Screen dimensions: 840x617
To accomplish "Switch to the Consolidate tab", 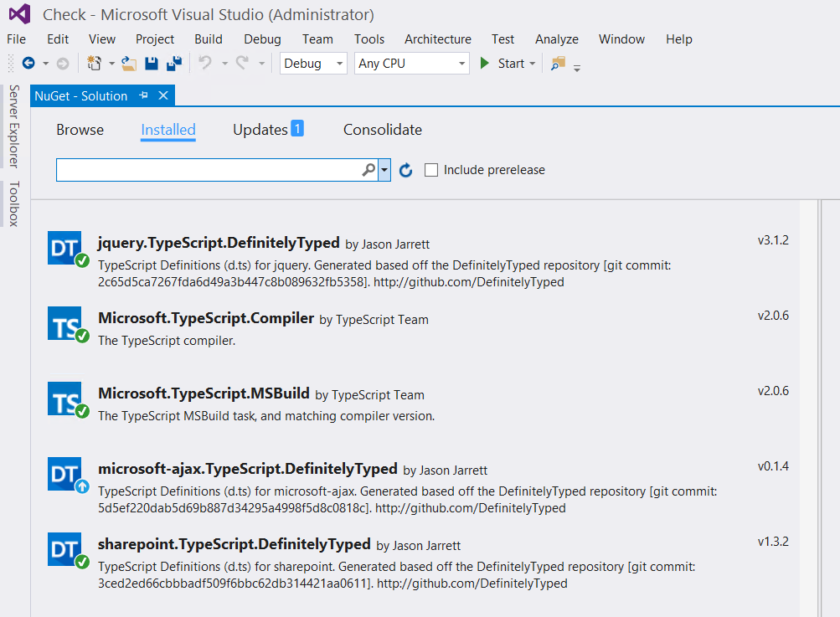I will (x=383, y=130).
